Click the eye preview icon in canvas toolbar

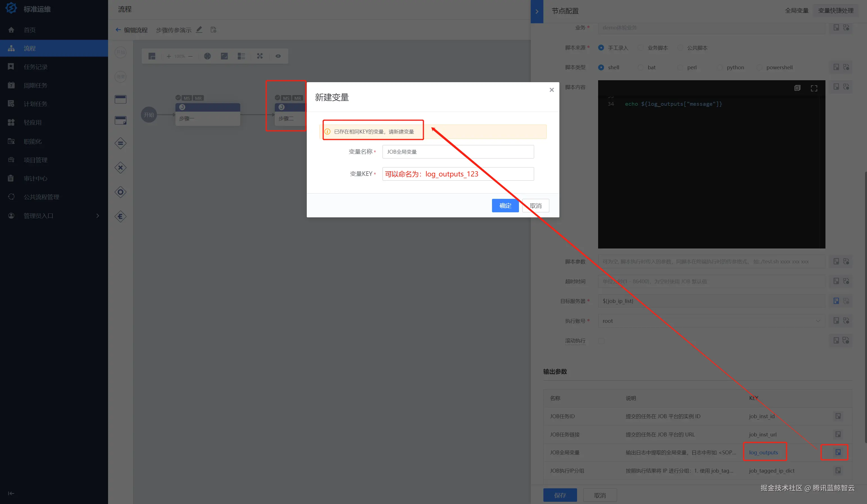coord(278,56)
